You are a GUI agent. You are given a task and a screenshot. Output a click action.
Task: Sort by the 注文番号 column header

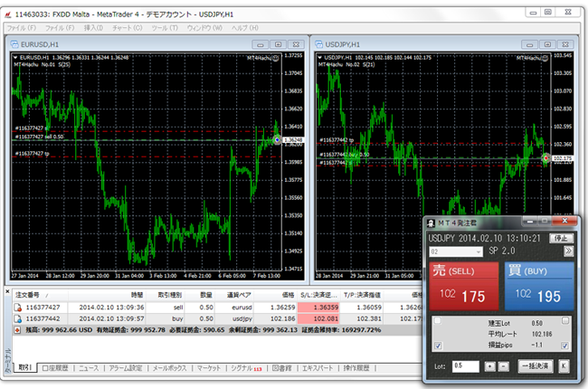point(27,295)
